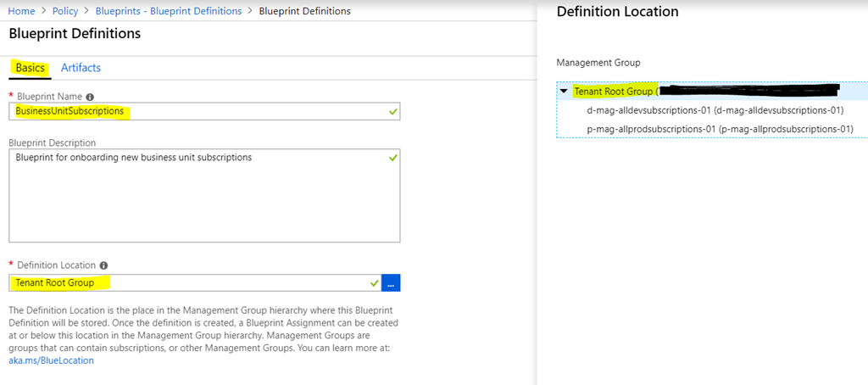868x385 pixels.
Task: Click the last Blueprint Definitions breadcrumb
Action: click(304, 11)
